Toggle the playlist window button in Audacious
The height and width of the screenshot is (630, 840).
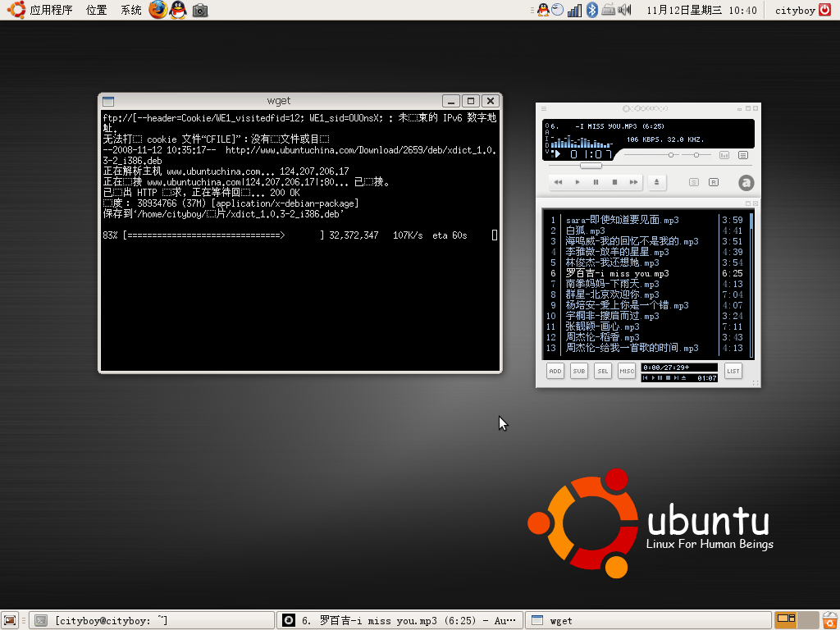[743, 155]
